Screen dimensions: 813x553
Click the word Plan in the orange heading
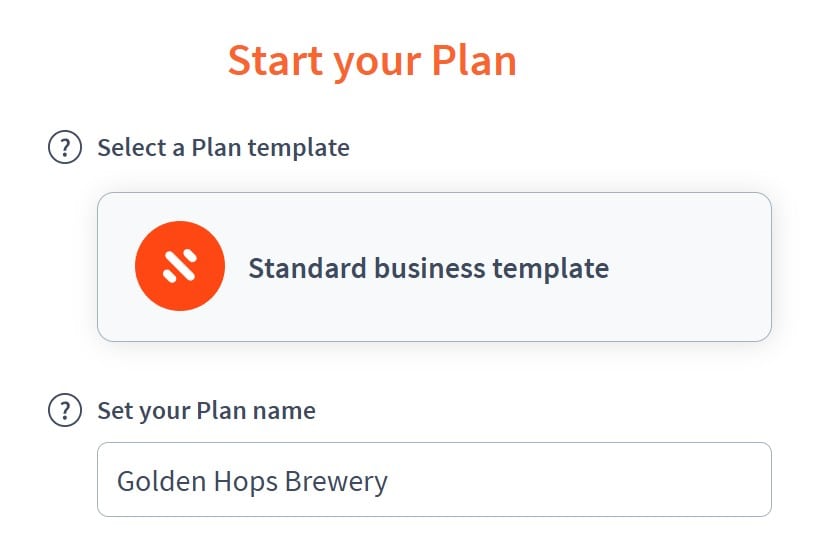(473, 60)
